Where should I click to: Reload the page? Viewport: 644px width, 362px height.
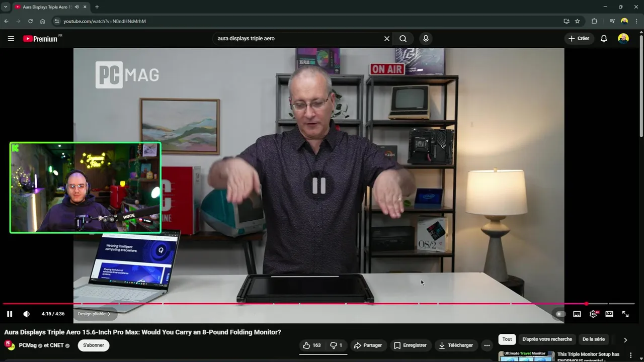(x=30, y=21)
